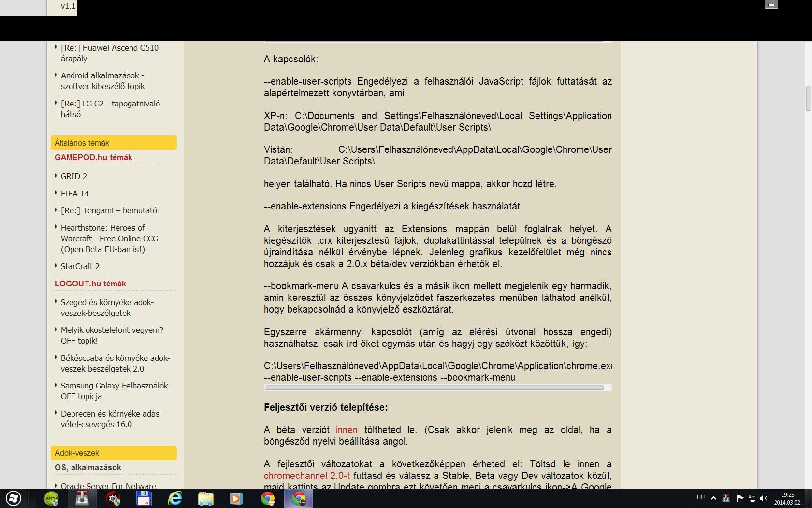Switch to the first Chrome taskbar icon
The height and width of the screenshot is (508, 812).
tap(268, 498)
